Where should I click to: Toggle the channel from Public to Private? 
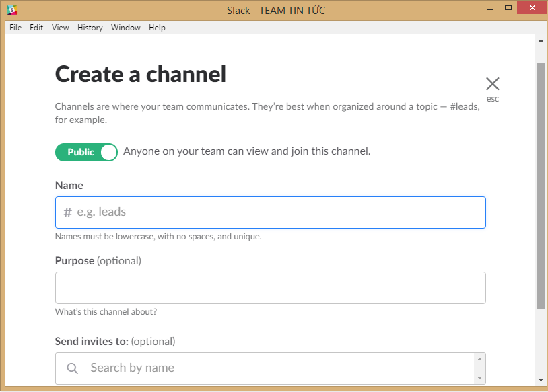[86, 152]
